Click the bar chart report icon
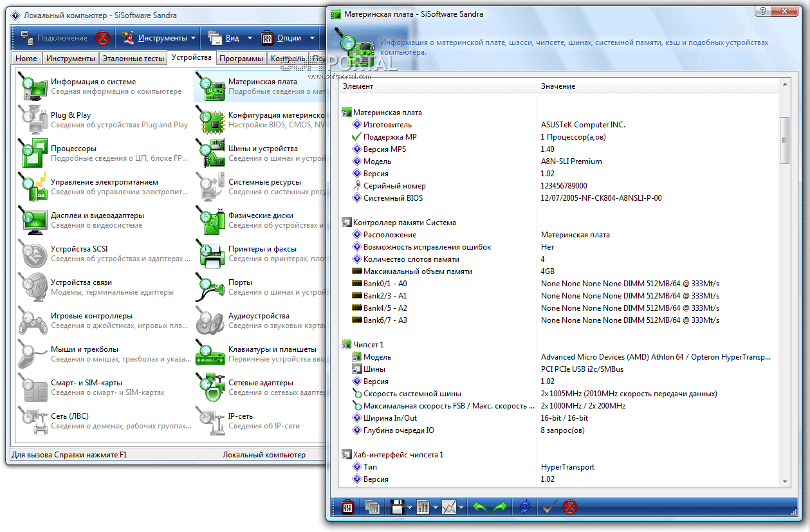Screen dimensions: 810x532 [x=423, y=507]
